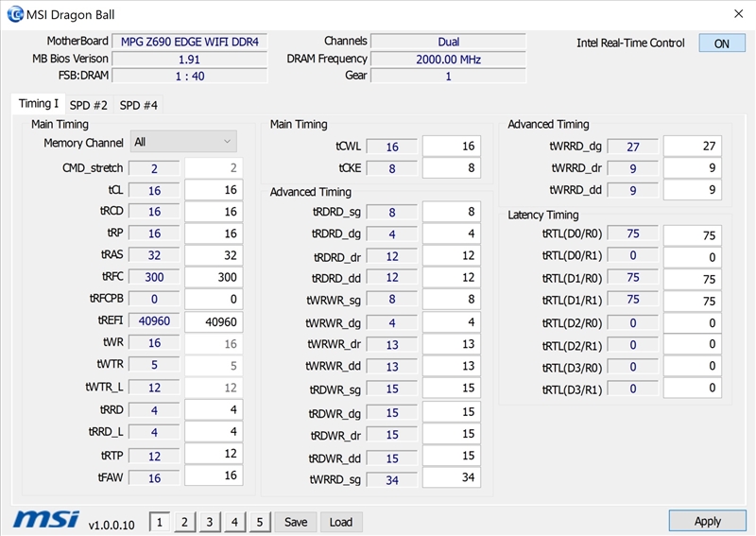This screenshot has height=536, width=756.
Task: Edit the tREFI value field
Action: pos(214,322)
